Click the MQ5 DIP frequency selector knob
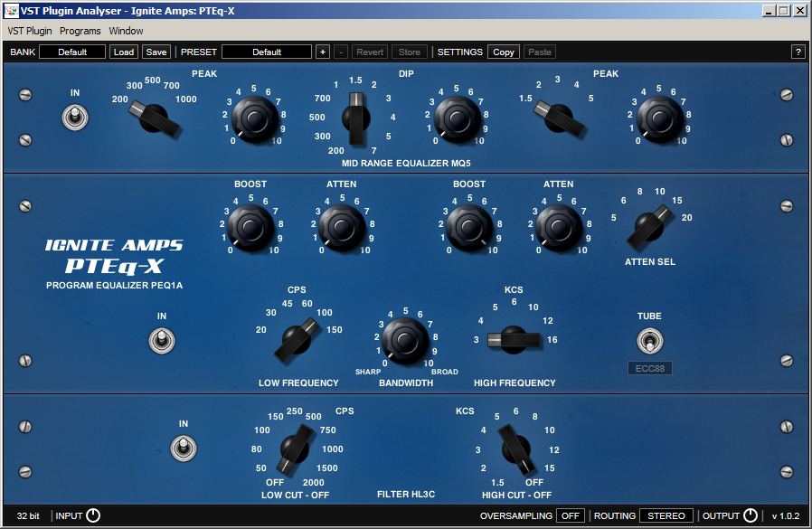 (x=356, y=118)
